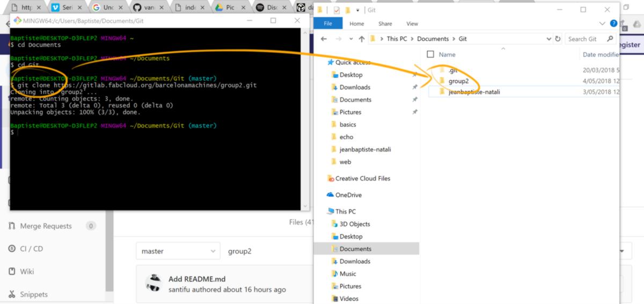The image size is (644, 304).
Task: Open Explorer help icon
Action: [x=613, y=24]
